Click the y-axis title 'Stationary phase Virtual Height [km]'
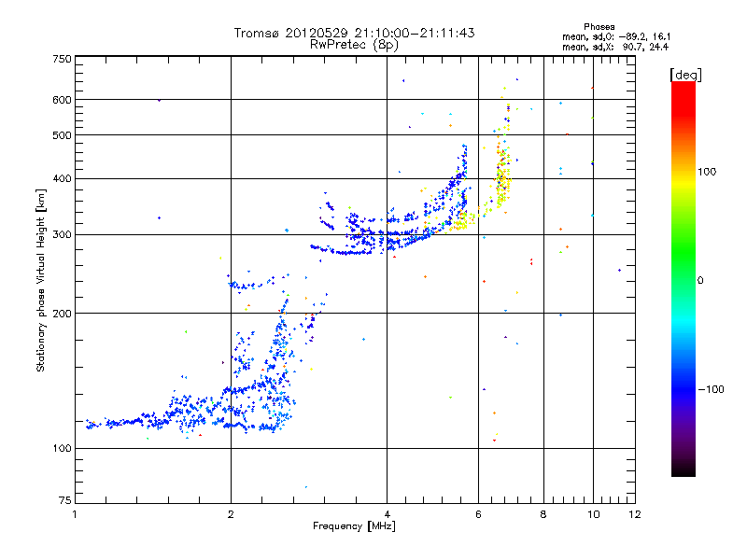 pyautogui.click(x=41, y=280)
